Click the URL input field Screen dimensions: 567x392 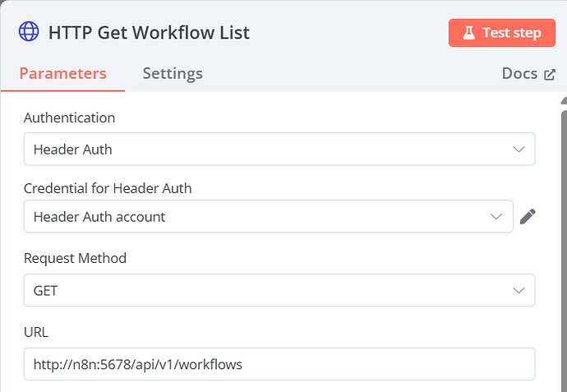(x=279, y=364)
